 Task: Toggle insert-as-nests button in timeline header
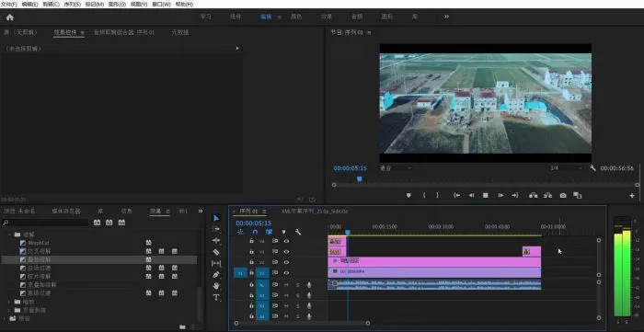point(240,233)
